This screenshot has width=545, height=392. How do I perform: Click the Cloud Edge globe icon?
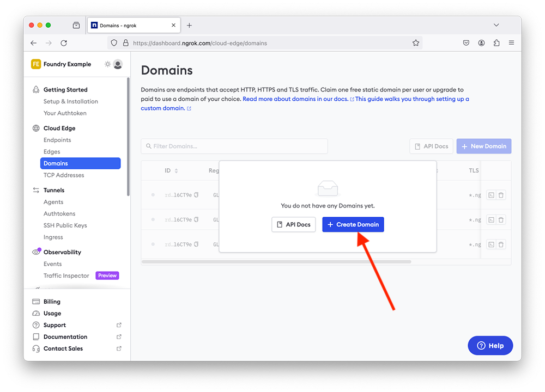click(x=36, y=128)
